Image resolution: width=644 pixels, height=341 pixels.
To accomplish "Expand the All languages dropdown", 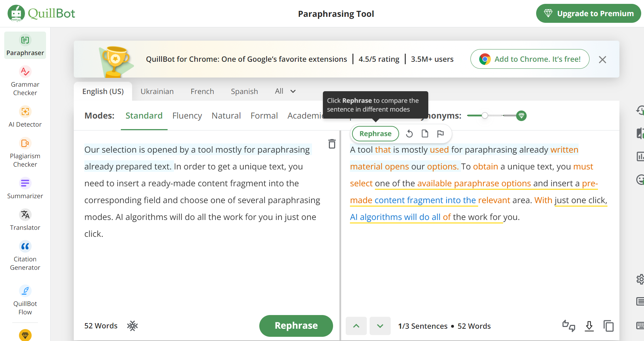I will (x=285, y=91).
